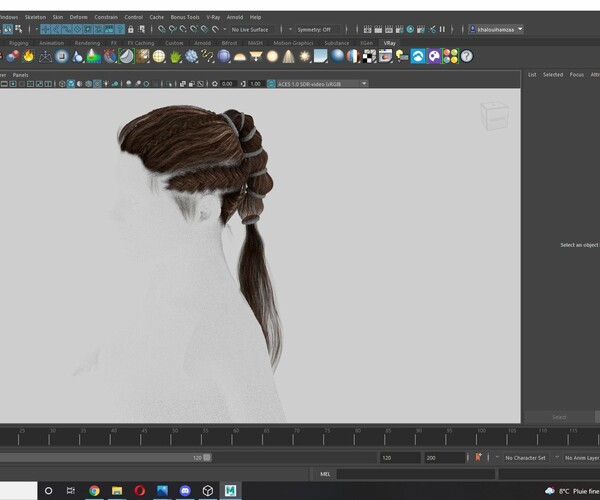This screenshot has width=600, height=500.
Task: Click the Select button in Attribute Editor
Action: [559, 417]
